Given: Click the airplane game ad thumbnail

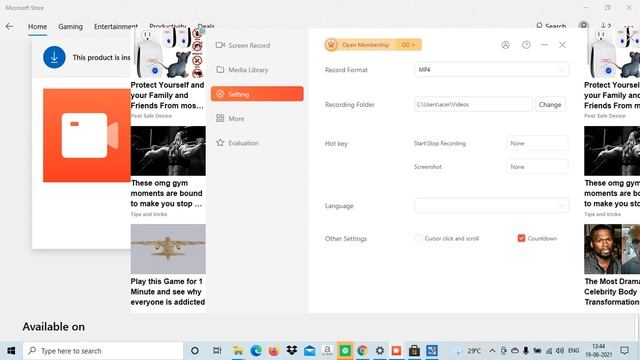Looking at the screenshot, I should (168, 249).
